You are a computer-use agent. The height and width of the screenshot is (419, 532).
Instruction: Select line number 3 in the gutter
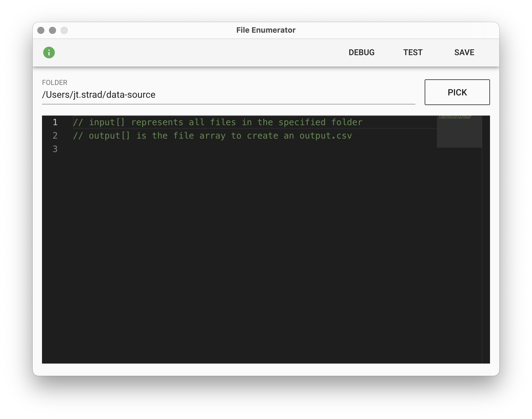coord(55,149)
